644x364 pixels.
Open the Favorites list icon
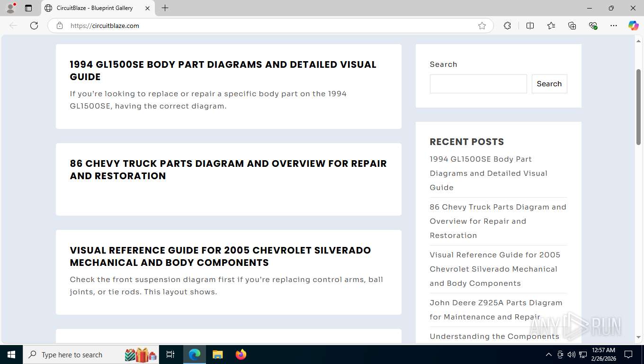551,26
